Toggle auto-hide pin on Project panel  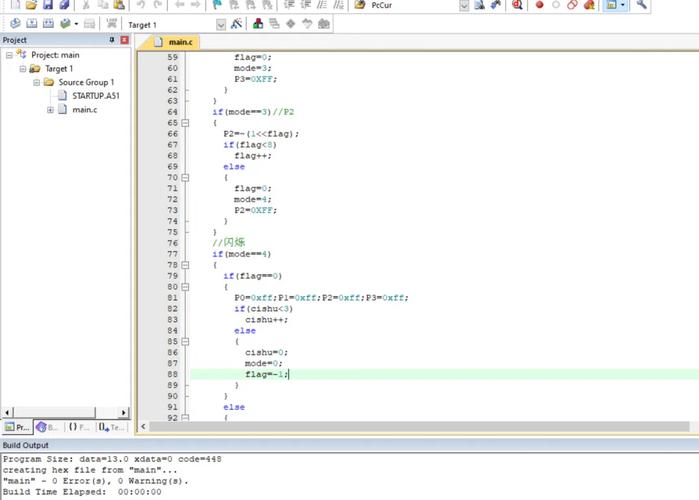point(111,40)
